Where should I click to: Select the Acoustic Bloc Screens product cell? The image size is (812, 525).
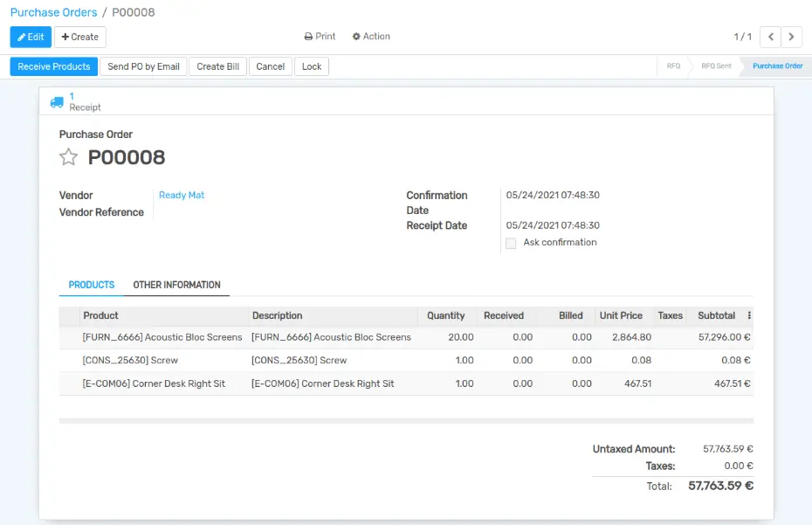[162, 337]
